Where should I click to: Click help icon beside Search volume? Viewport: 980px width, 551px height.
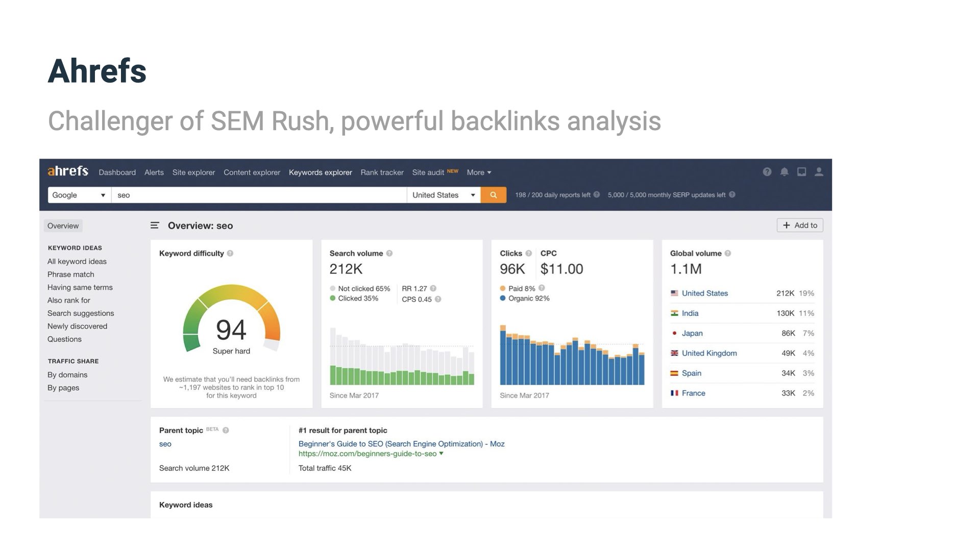pos(389,253)
